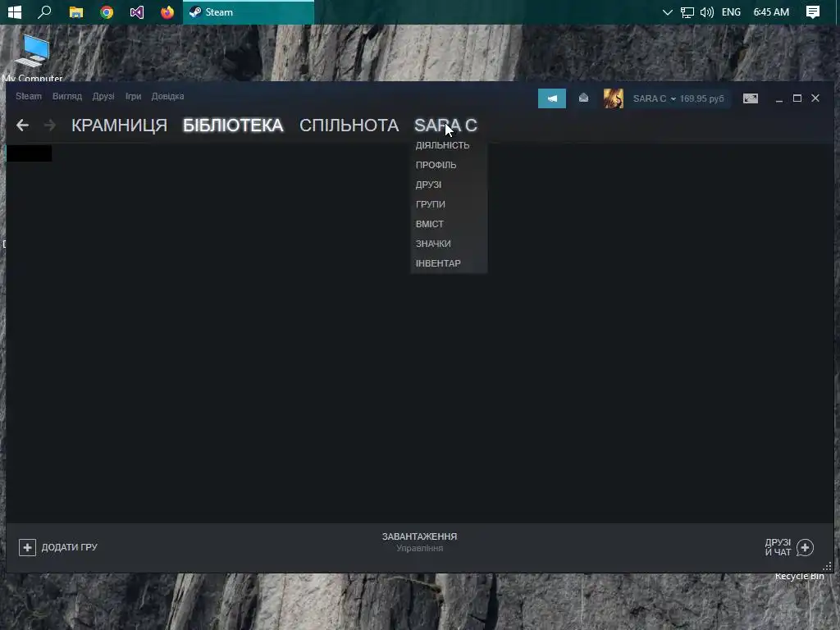The image size is (840, 630).
Task: Select ДРУЗІ from the dropdown menu
Action: (428, 185)
